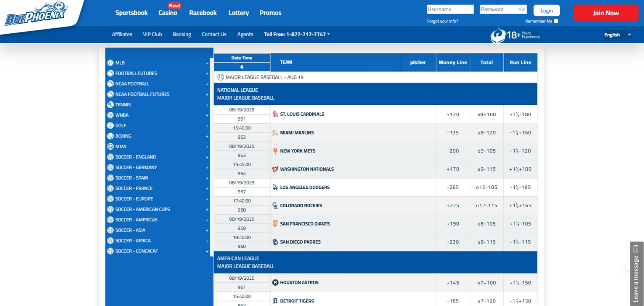
Task: Expand the MLB sidebar category
Action: 207,63
